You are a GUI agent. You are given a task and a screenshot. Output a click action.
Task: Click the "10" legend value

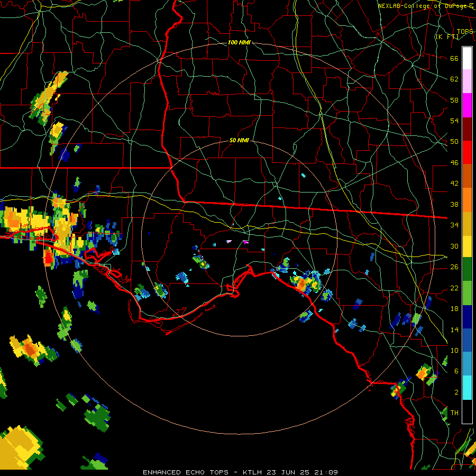(x=454, y=350)
